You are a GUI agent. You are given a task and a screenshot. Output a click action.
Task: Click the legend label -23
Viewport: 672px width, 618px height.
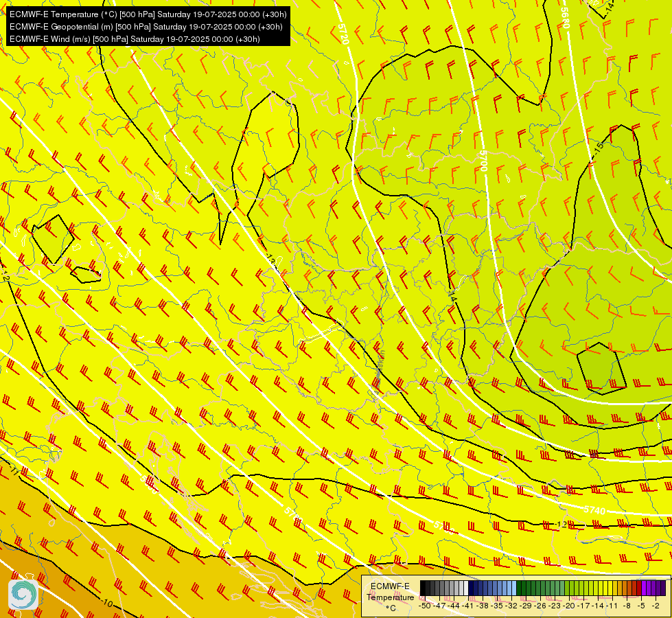554,606
